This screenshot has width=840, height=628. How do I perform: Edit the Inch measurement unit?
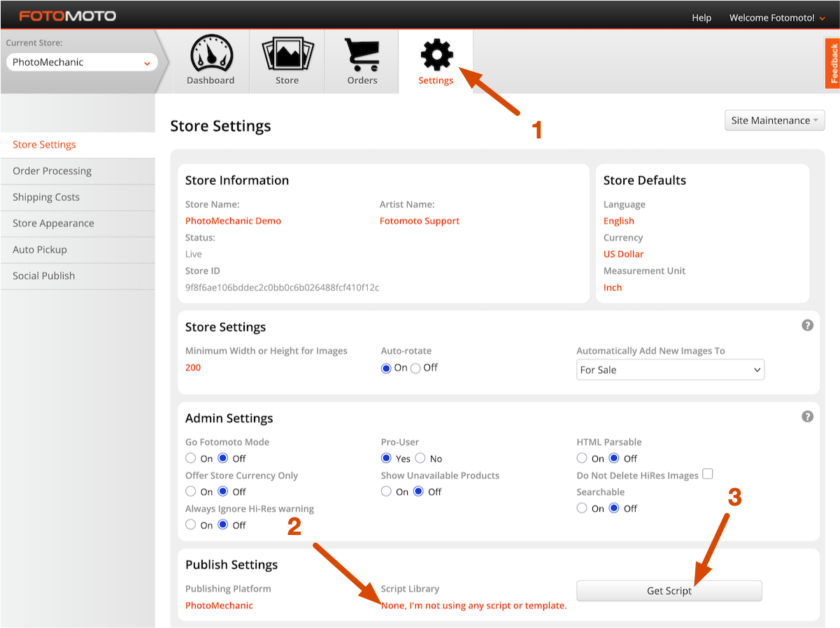coord(613,287)
